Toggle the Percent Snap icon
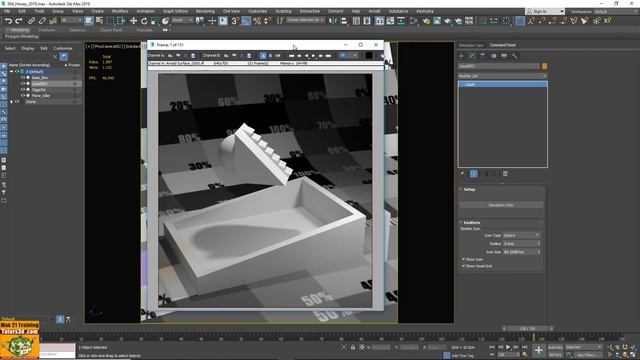640x360 pixels. [x=257, y=20]
